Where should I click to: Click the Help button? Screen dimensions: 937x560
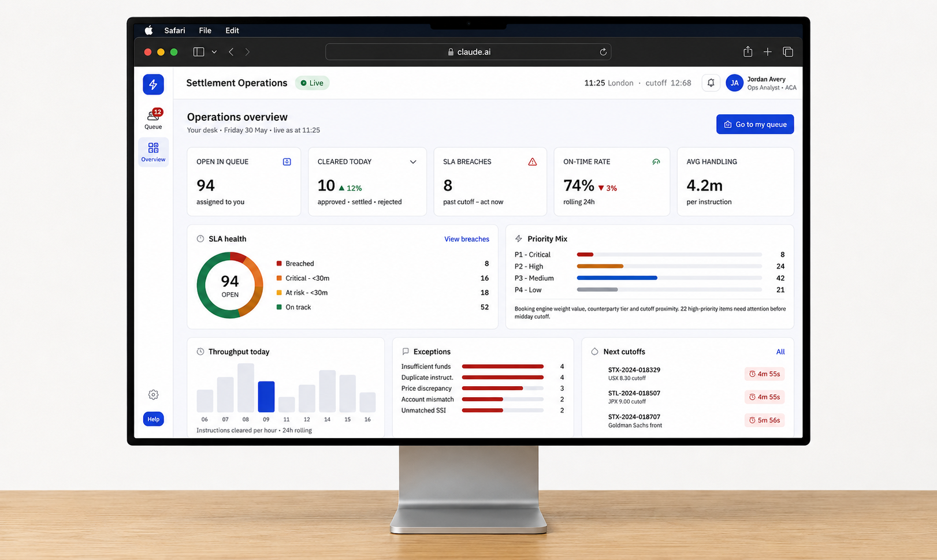pos(153,419)
